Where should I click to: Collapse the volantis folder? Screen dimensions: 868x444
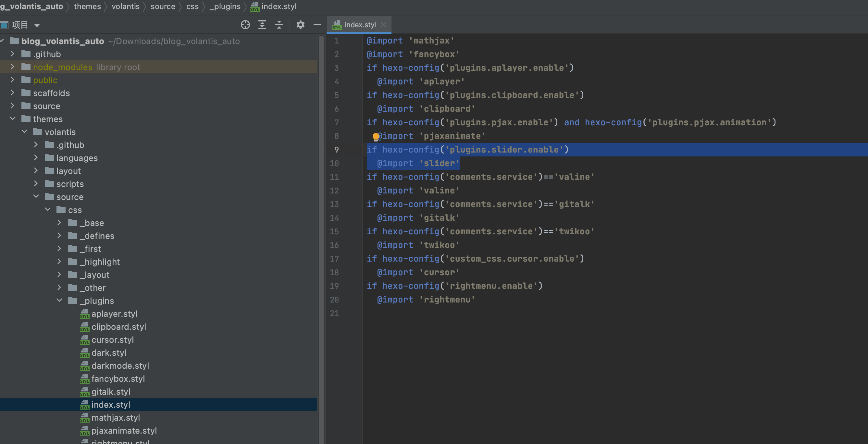click(24, 132)
